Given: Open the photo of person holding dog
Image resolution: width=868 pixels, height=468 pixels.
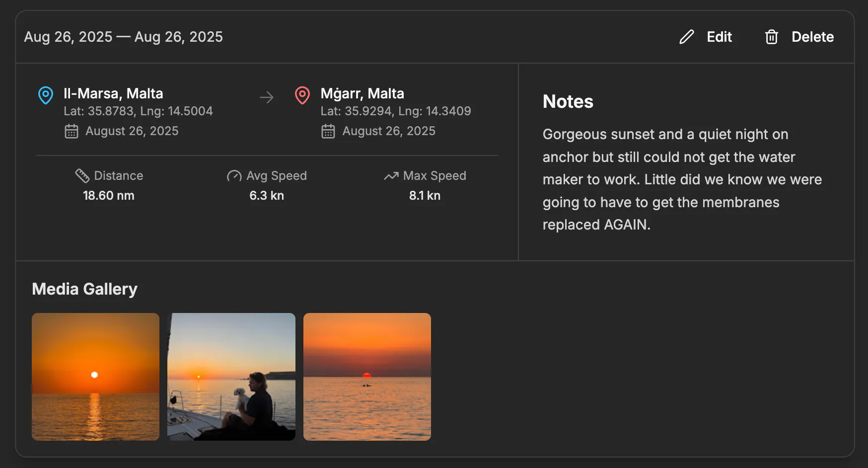Looking at the screenshot, I should [x=231, y=377].
